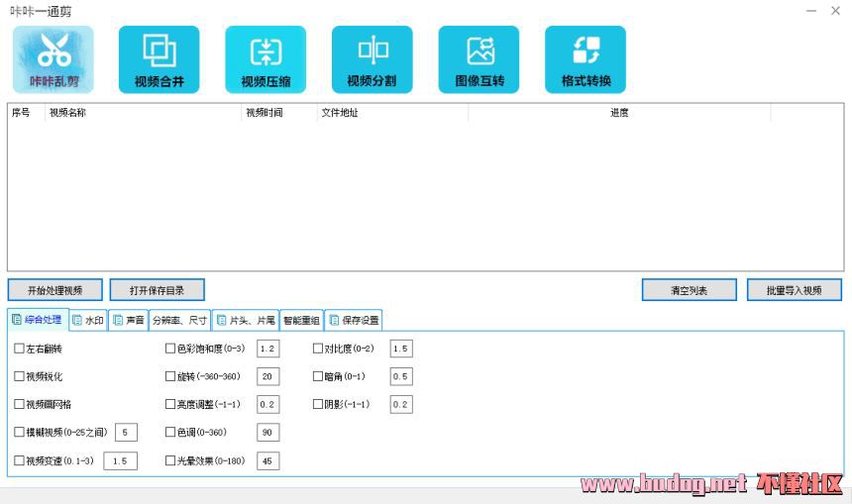852x504 pixels.
Task: Enable the 视频画网格 checkbox
Action: pos(19,404)
